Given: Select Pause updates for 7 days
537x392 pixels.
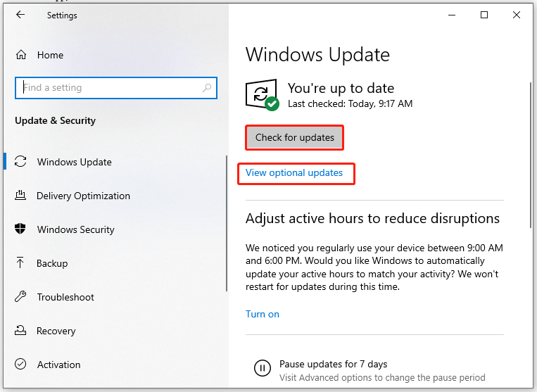Looking at the screenshot, I should click(333, 364).
